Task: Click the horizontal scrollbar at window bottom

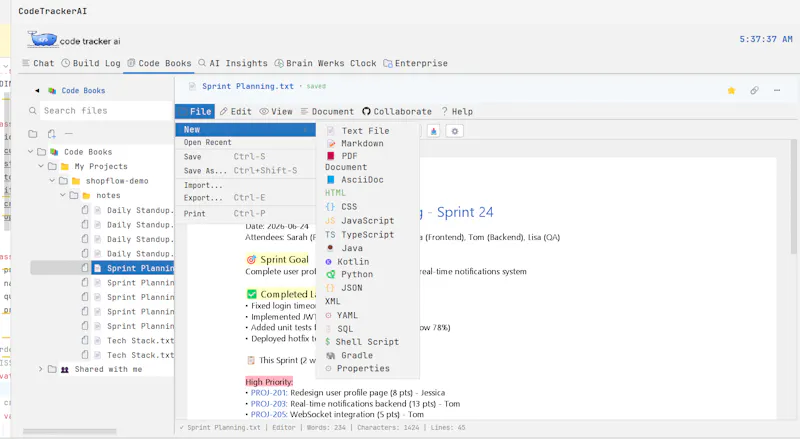Action: point(69,432)
